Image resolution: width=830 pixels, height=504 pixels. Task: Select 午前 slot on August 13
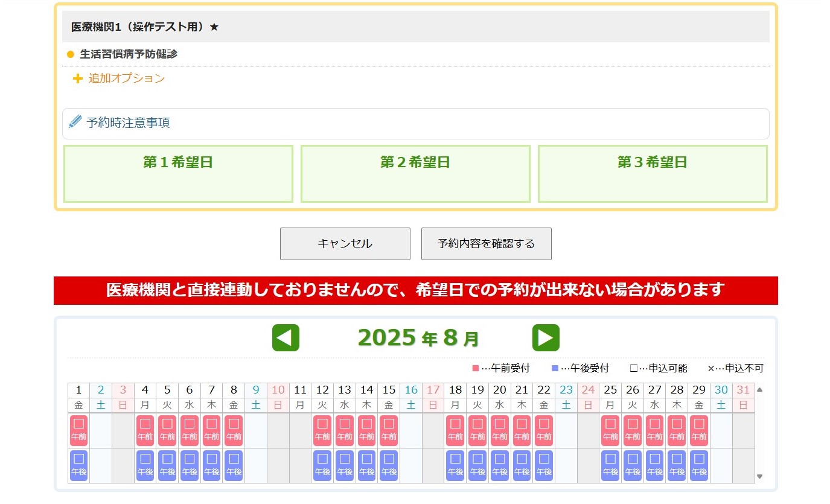[x=345, y=430]
